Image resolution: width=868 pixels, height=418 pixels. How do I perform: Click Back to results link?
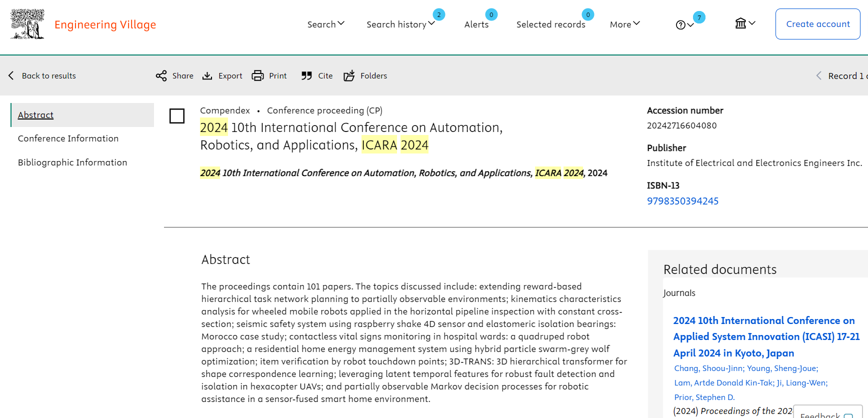point(49,76)
